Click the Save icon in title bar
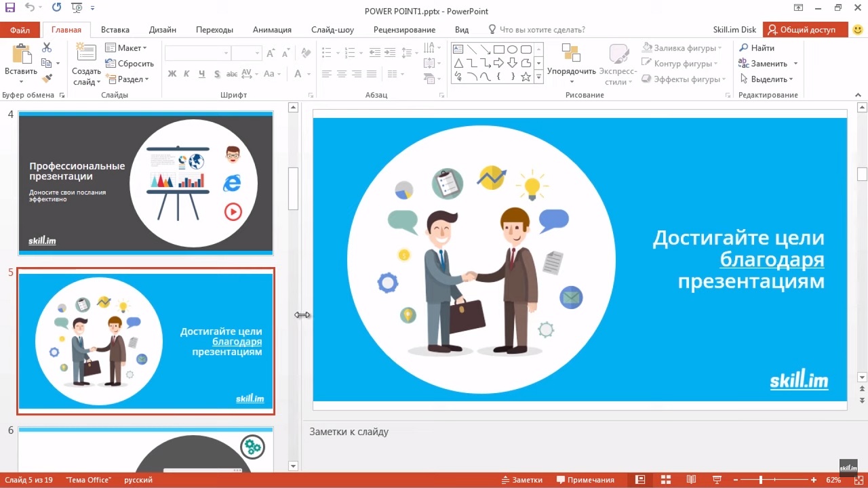 click(x=10, y=8)
